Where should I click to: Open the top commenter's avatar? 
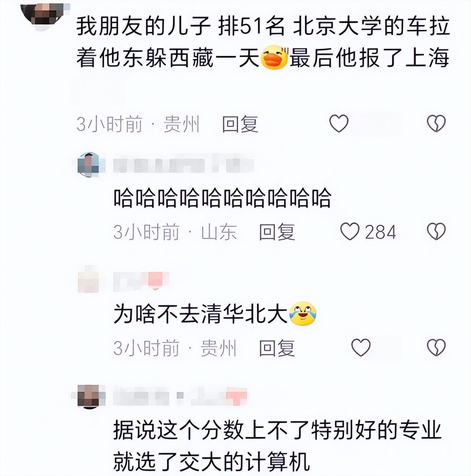[x=42, y=12]
